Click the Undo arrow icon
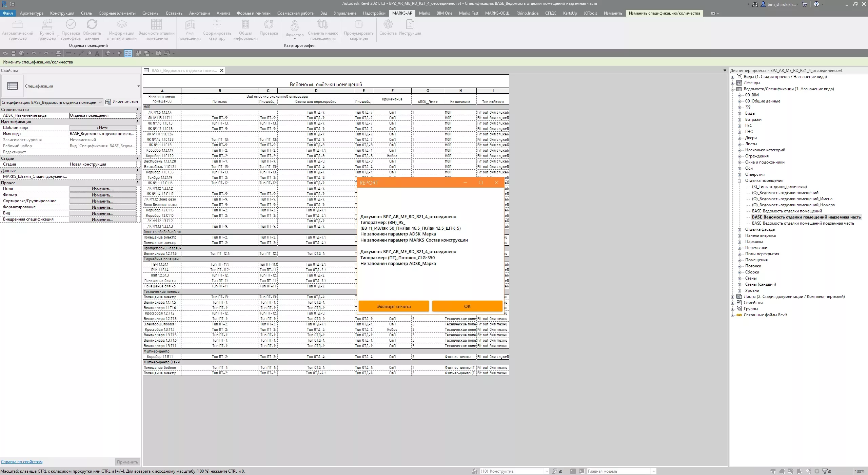The height and width of the screenshot is (475, 868). (x=34, y=53)
